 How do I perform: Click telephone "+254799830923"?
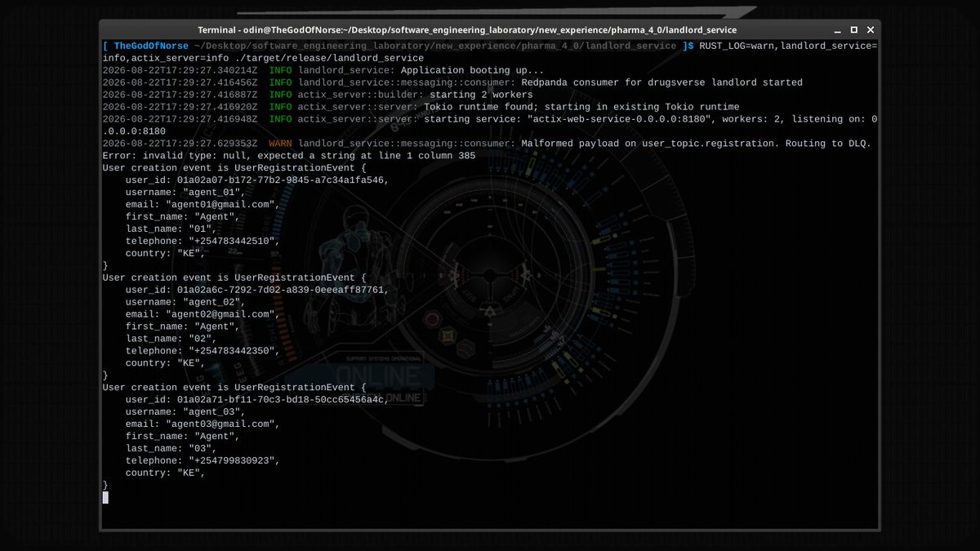pyautogui.click(x=233, y=460)
